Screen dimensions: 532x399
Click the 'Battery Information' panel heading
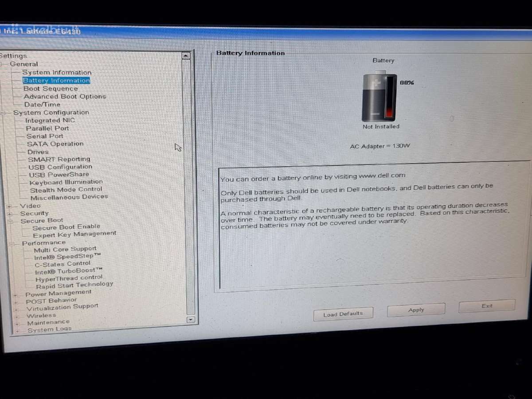(250, 53)
